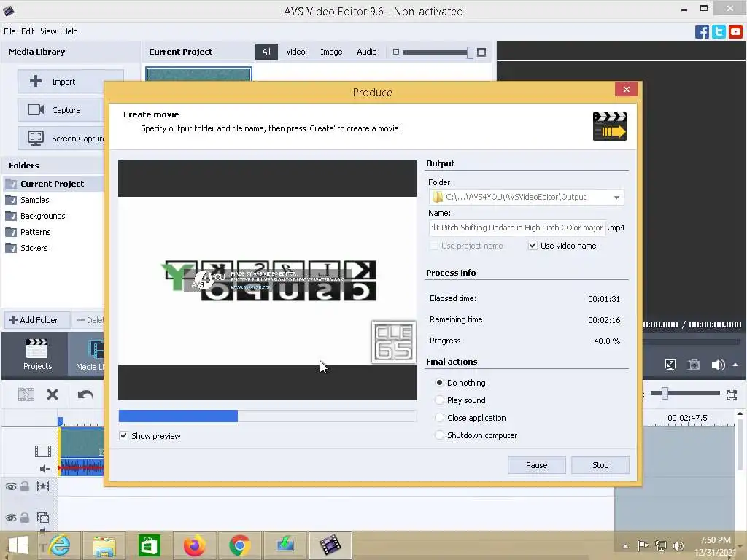The image size is (747, 560).
Task: Click the Windows Start button
Action: click(18, 545)
